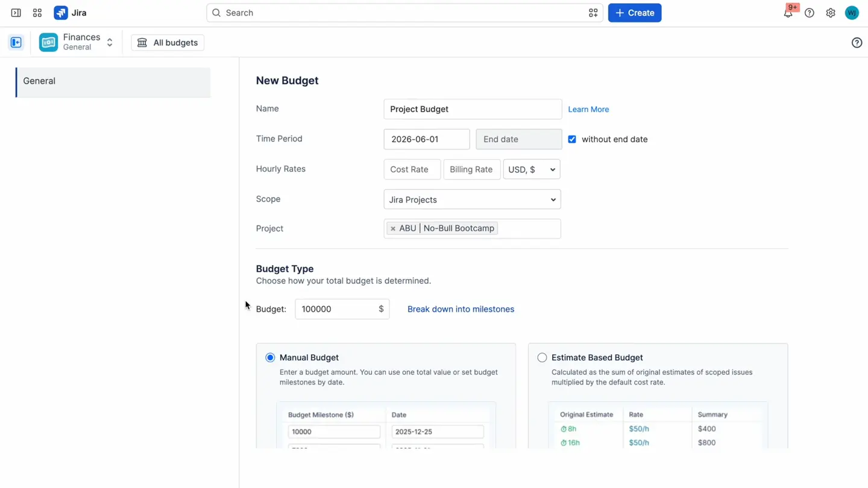
Task: Open the Learn More link
Action: tap(588, 109)
